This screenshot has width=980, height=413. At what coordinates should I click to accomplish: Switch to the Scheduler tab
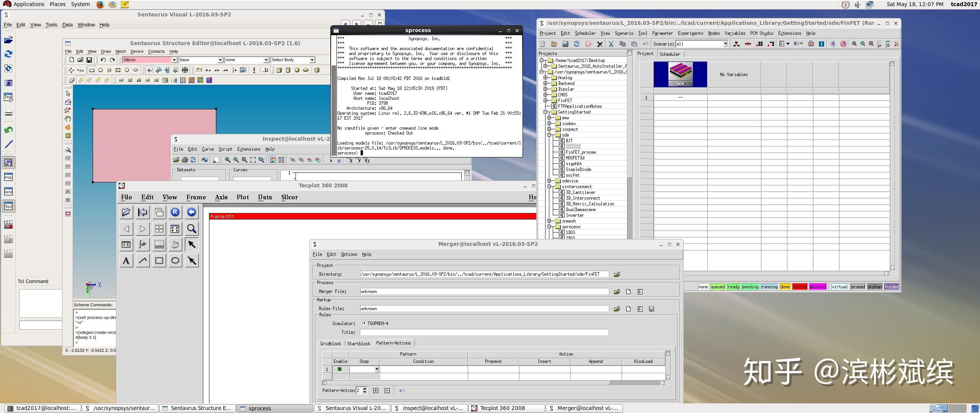coord(670,54)
